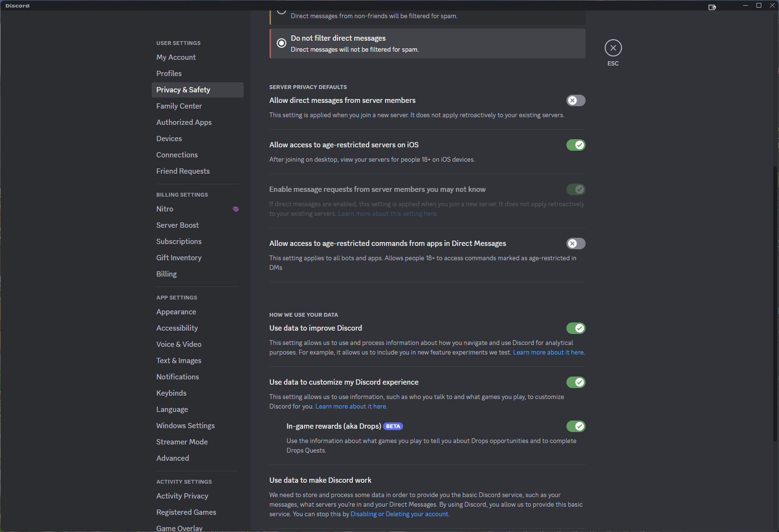Close settings with the ESC circle button
This screenshot has width=779, height=532.
[x=613, y=48]
